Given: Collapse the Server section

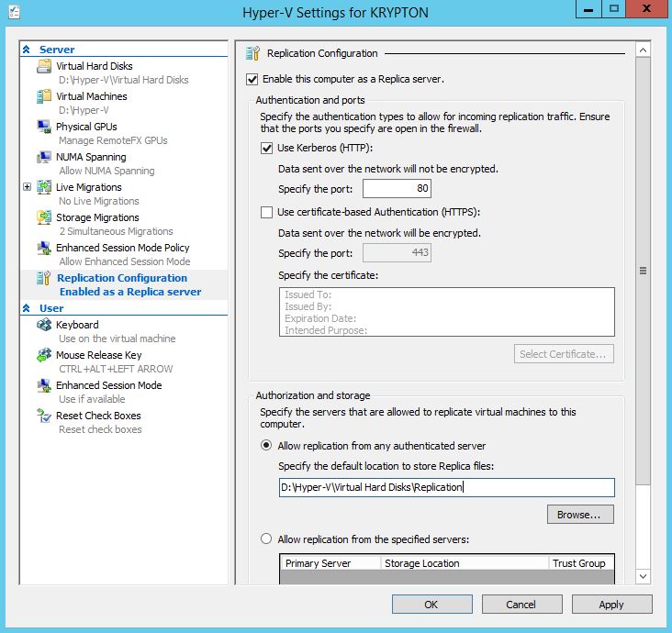Looking at the screenshot, I should point(26,50).
